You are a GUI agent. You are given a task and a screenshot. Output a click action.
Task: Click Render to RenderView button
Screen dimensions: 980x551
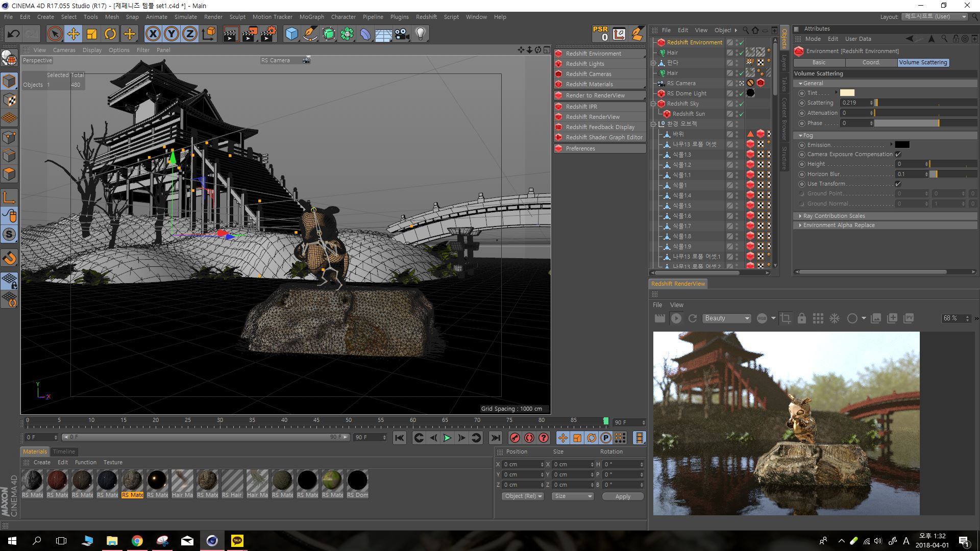(600, 95)
